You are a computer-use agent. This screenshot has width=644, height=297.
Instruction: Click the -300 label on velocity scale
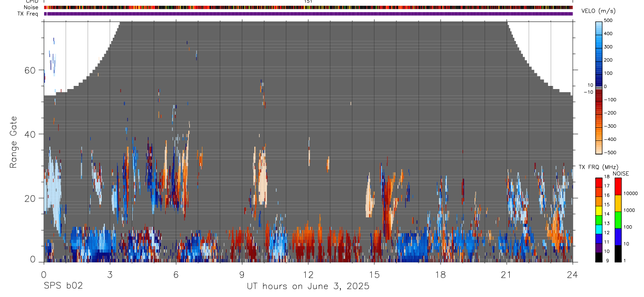609,126
